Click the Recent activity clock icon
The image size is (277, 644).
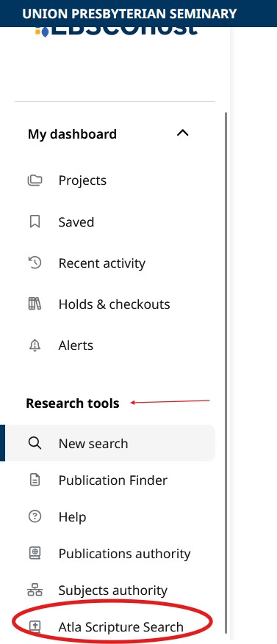pos(35,263)
